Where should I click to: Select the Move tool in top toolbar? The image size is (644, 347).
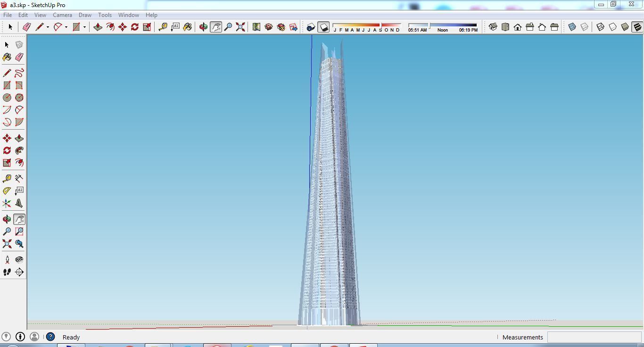tap(122, 27)
